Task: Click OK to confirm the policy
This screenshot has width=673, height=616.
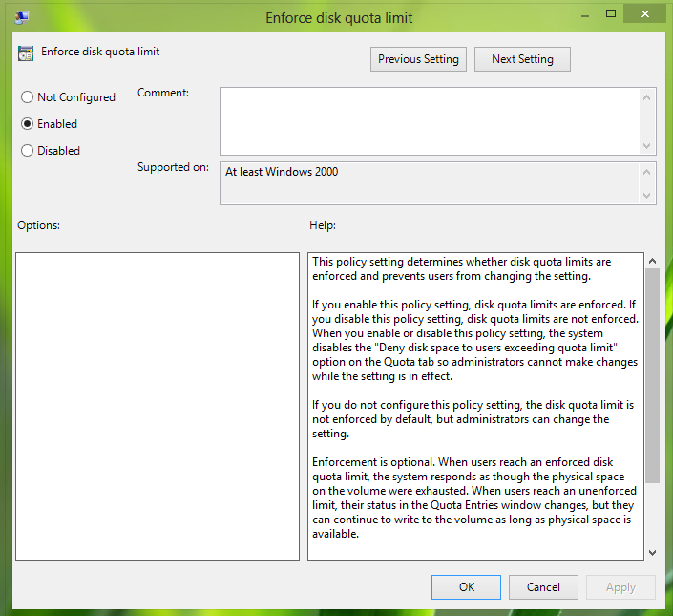Action: [x=466, y=586]
